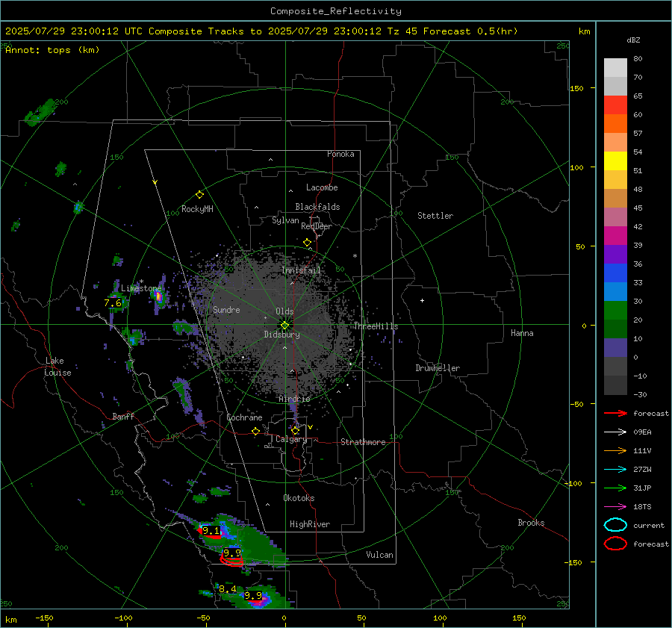Click the Calgary city label

point(291,439)
